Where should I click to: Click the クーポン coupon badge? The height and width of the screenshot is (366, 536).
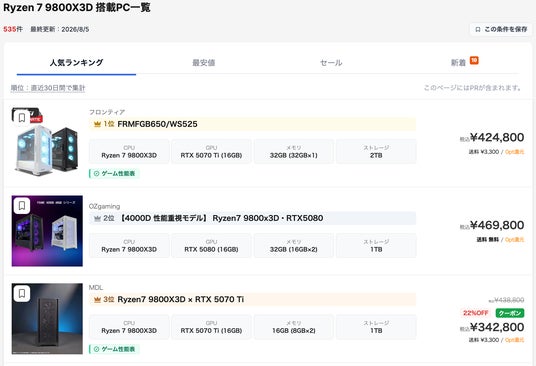tap(510, 313)
